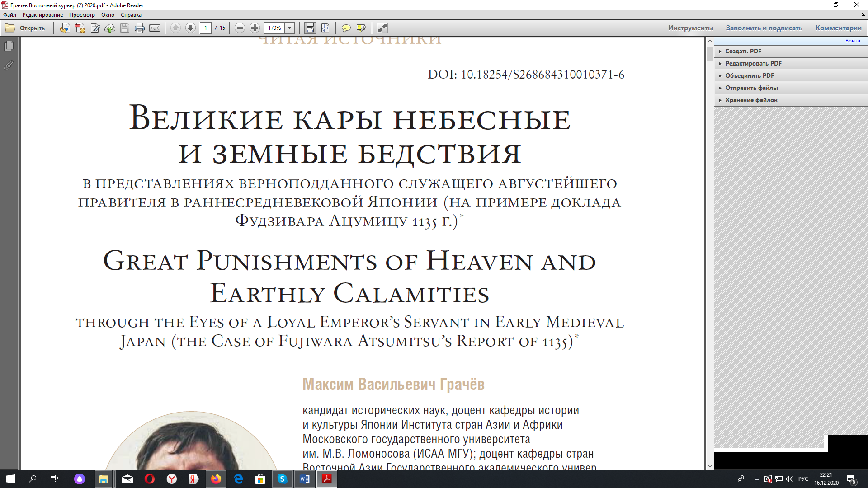Click author name Максим Васильевич Грачёв

[x=393, y=384]
